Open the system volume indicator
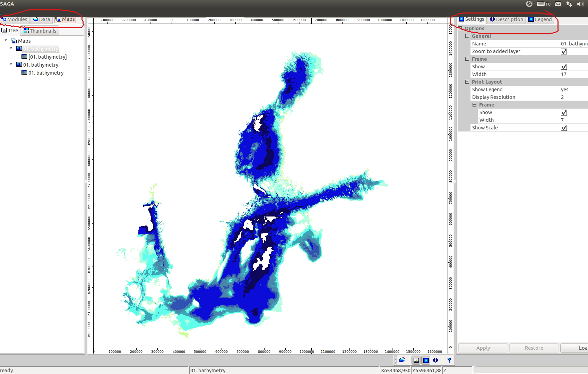 (x=580, y=4)
